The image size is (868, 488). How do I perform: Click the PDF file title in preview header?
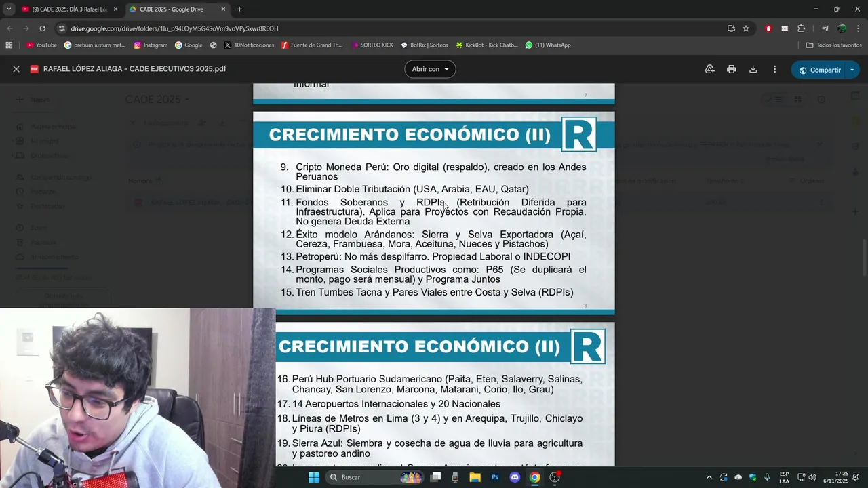click(x=134, y=69)
